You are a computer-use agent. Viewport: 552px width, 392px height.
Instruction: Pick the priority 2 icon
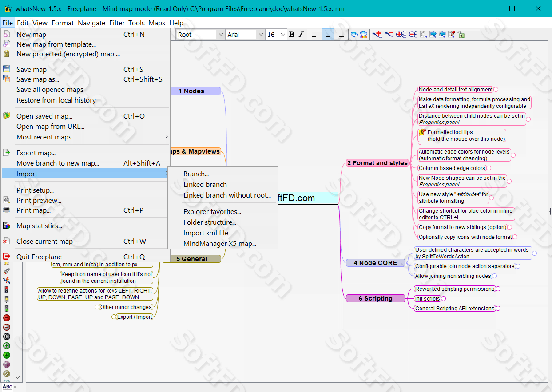(x=7, y=374)
